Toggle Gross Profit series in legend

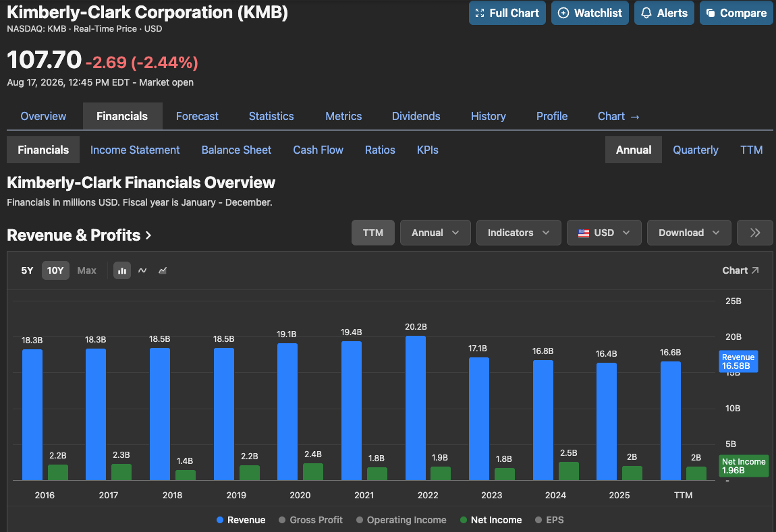pos(311,520)
